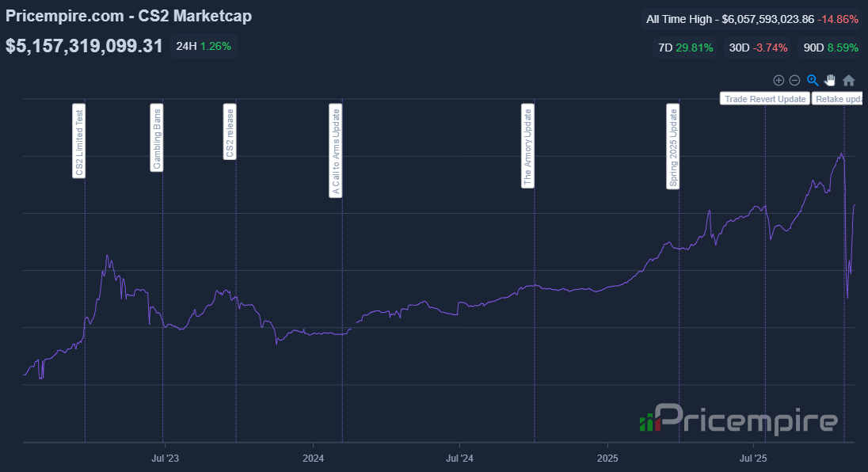Switch to the 30D change badge
This screenshot has width=868, height=472.
(759, 48)
